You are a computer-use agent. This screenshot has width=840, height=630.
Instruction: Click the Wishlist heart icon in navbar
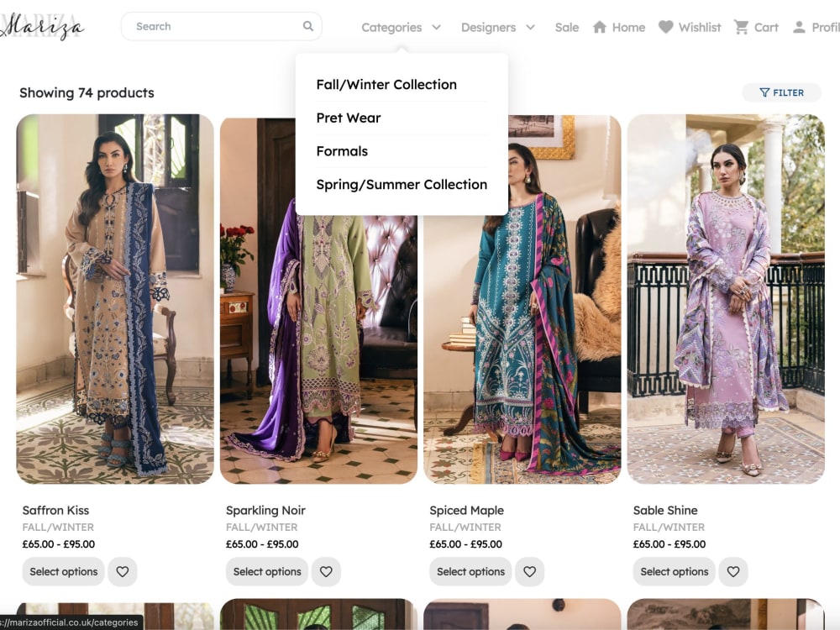pos(665,28)
